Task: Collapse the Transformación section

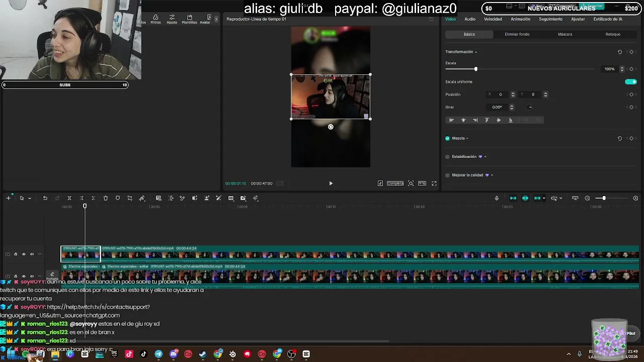Action: [476, 52]
